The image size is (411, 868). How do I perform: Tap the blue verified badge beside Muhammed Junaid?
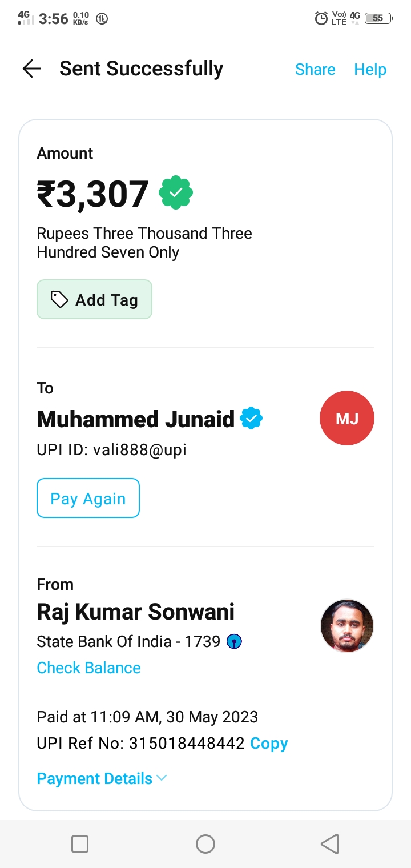coord(251,419)
